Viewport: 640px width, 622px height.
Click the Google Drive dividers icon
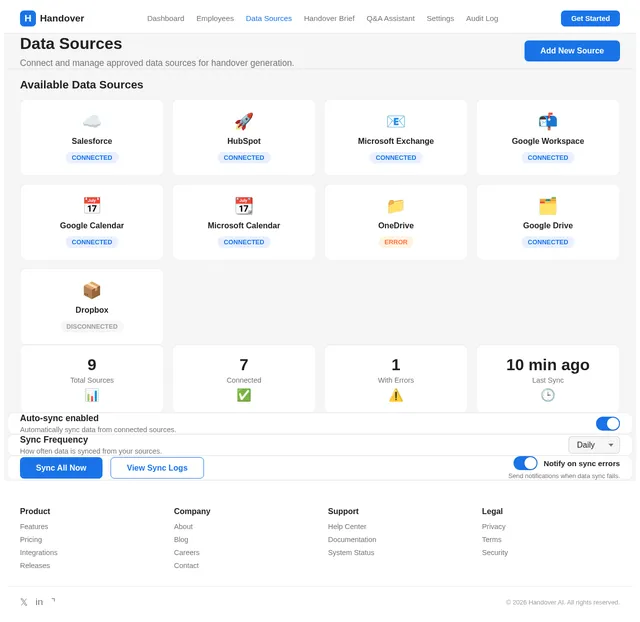[548, 206]
